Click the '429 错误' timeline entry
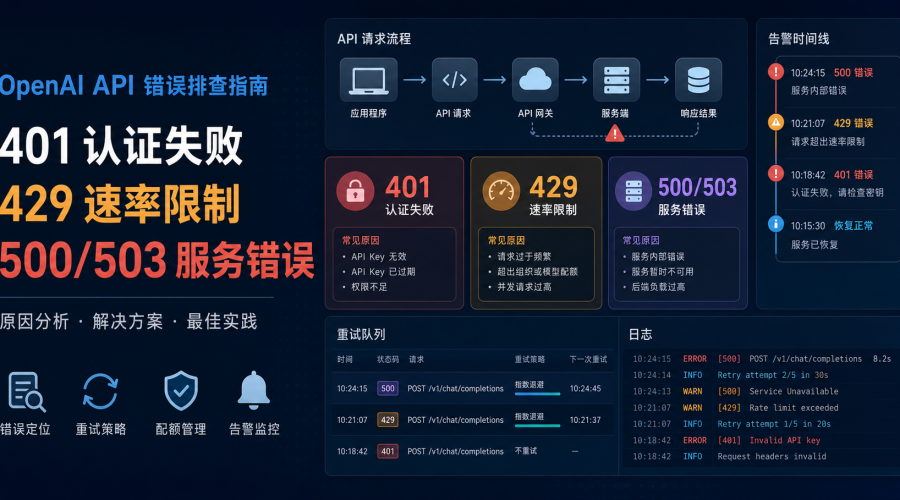Image resolution: width=900 pixels, height=500 pixels. tap(853, 123)
